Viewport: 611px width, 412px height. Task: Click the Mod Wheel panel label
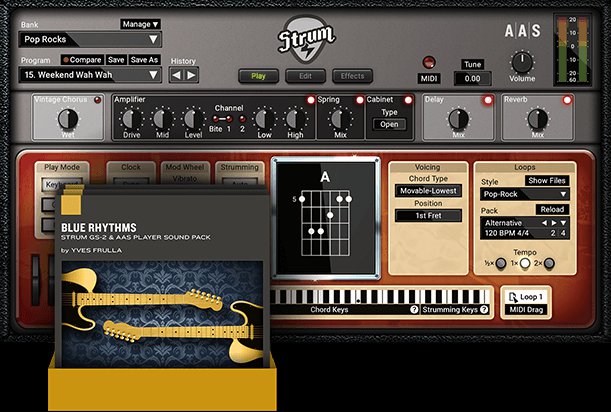(185, 167)
